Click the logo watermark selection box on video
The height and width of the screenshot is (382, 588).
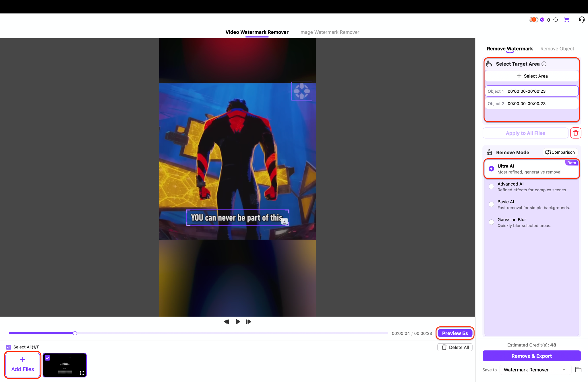click(302, 91)
